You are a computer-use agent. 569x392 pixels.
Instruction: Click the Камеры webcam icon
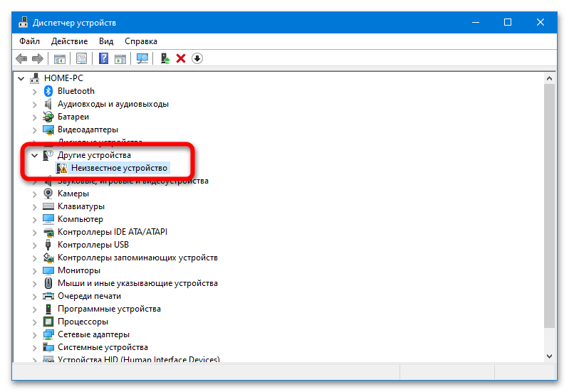point(48,194)
